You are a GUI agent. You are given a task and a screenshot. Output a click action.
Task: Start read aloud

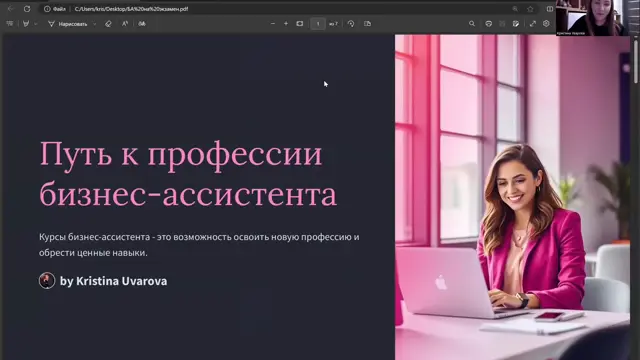(x=125, y=24)
